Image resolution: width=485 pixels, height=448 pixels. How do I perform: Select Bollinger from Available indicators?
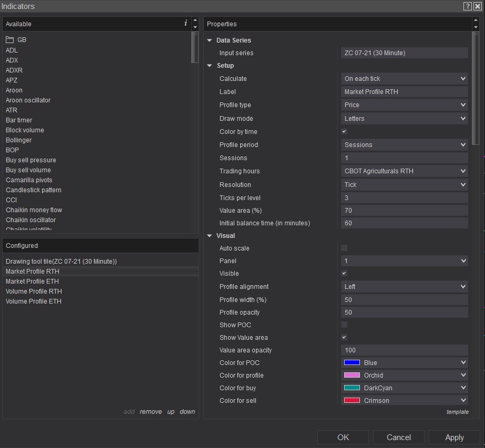[x=19, y=140]
